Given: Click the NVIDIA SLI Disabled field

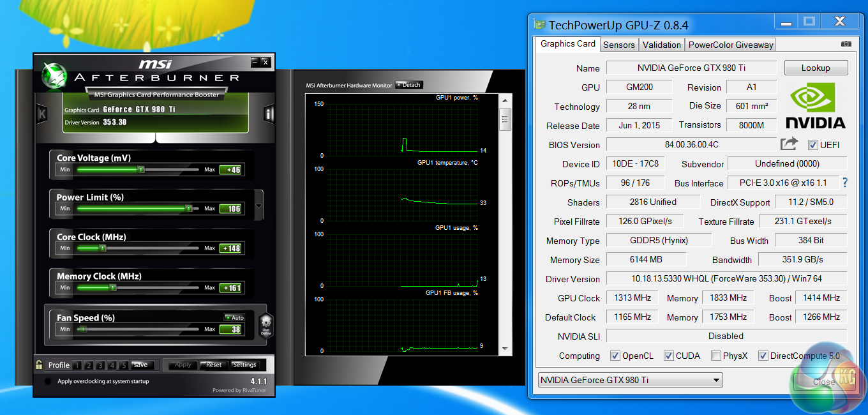Looking at the screenshot, I should [x=726, y=336].
